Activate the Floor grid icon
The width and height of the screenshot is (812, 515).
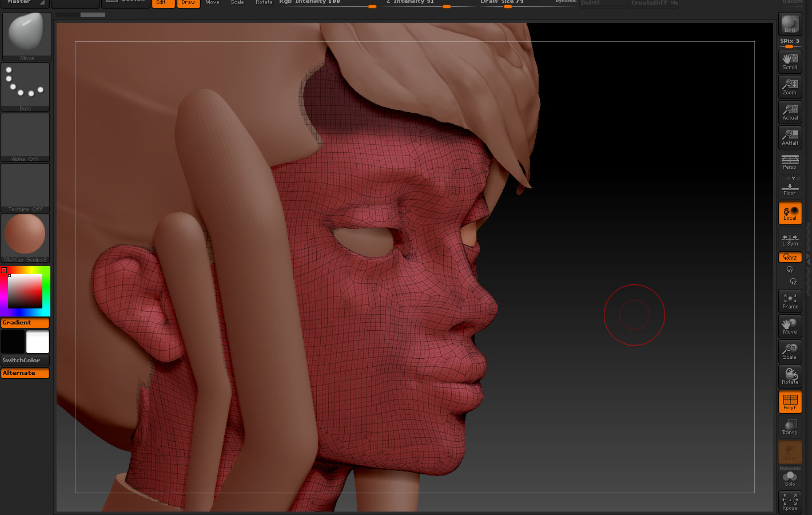pyautogui.click(x=790, y=188)
